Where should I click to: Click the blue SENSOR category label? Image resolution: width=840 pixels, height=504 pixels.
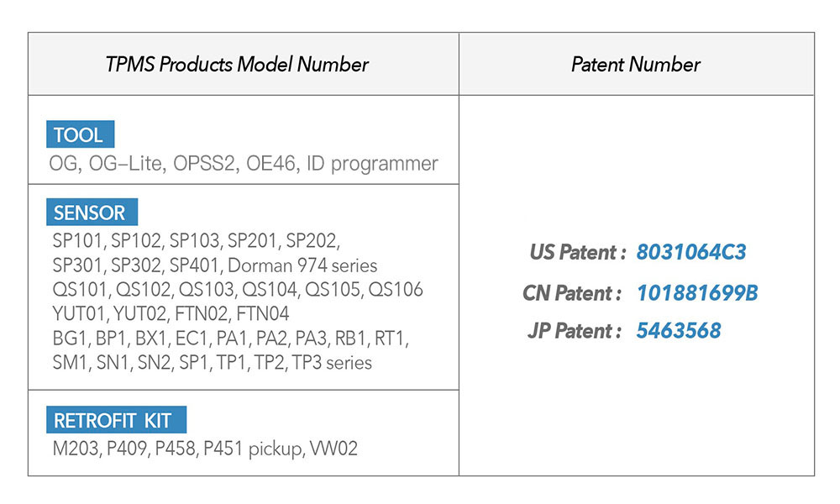(x=92, y=212)
